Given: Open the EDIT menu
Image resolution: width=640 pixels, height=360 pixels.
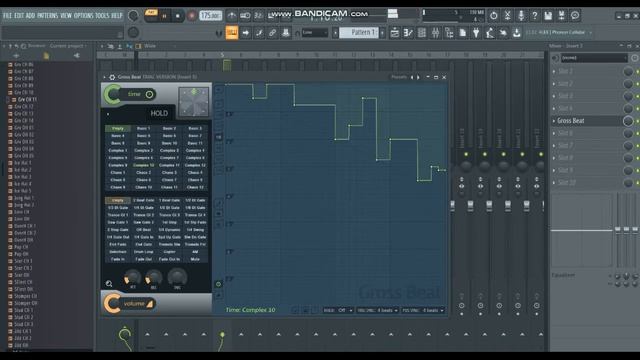Looking at the screenshot, I should pos(19,16).
